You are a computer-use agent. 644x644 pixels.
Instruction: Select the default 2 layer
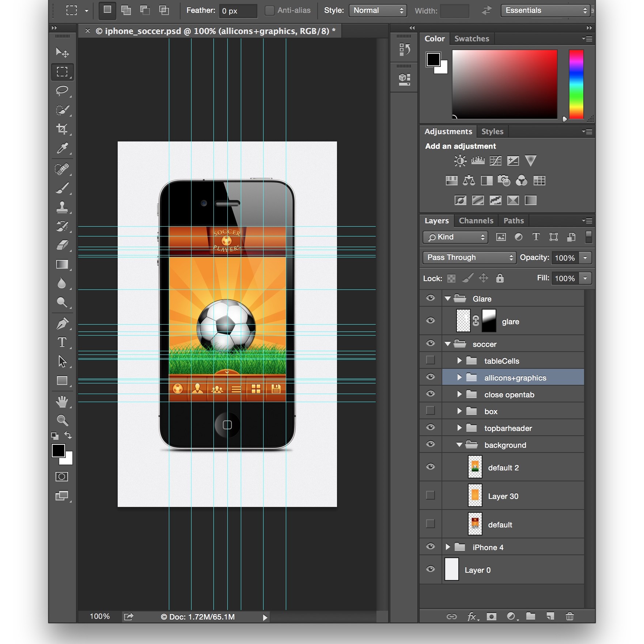pos(503,468)
